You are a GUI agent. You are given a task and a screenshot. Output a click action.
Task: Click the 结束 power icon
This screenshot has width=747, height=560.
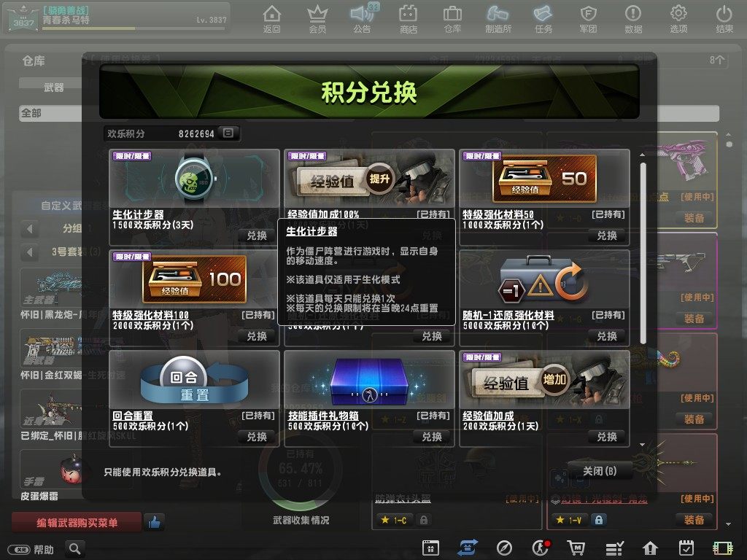point(724,19)
